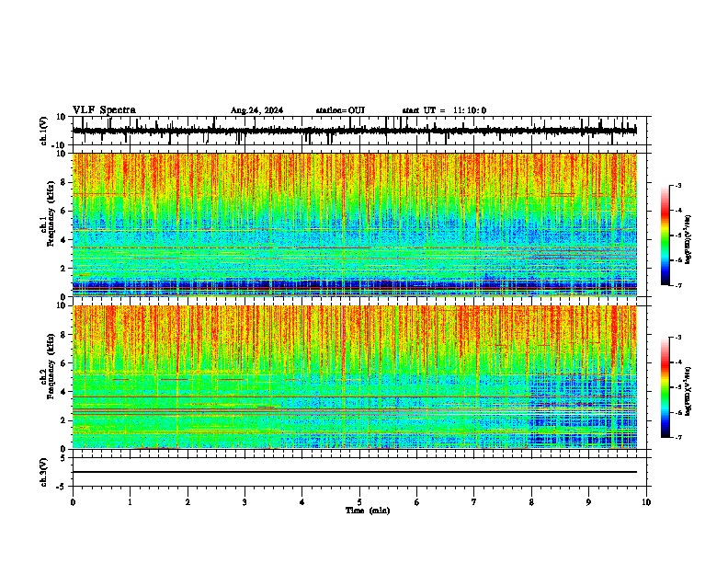Click time axis tick label '1'
This screenshot has width=728, height=563.
(130, 502)
